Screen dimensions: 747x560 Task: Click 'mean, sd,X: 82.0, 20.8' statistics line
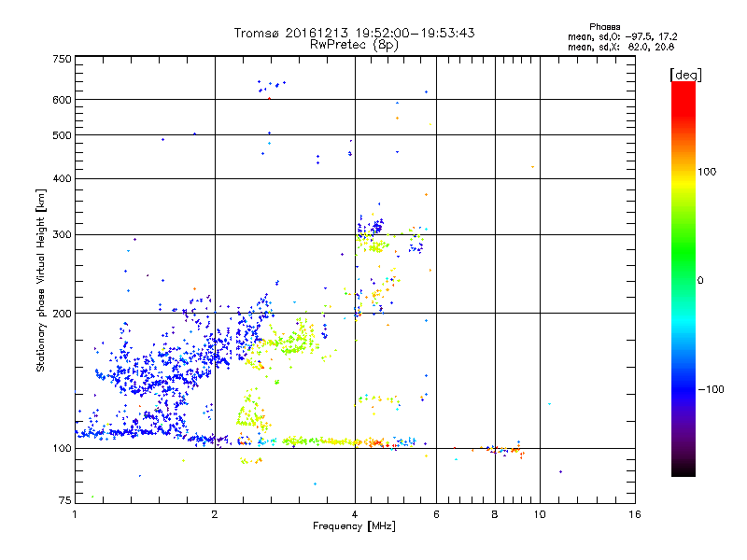(621, 47)
